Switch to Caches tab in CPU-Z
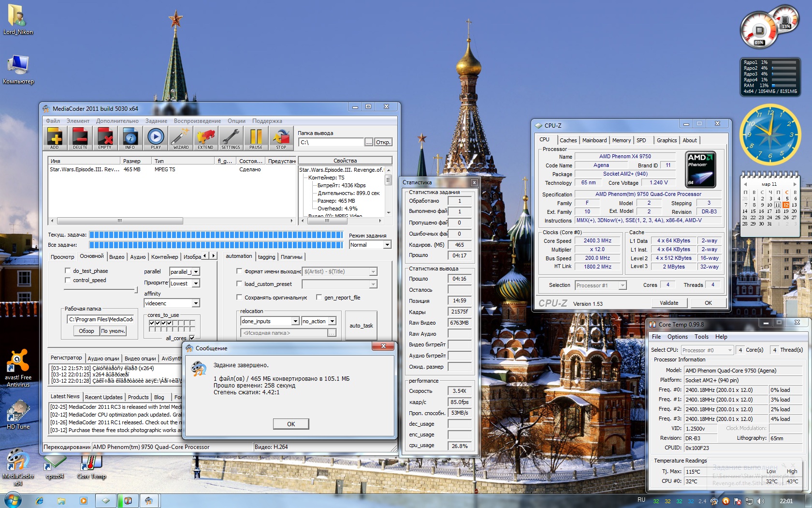 568,140
